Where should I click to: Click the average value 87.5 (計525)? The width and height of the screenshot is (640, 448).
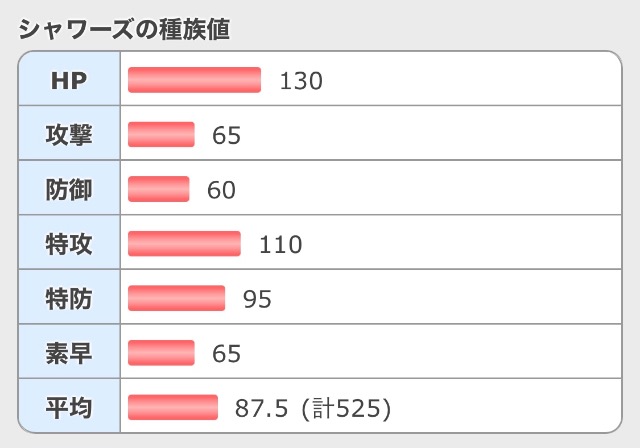312,408
